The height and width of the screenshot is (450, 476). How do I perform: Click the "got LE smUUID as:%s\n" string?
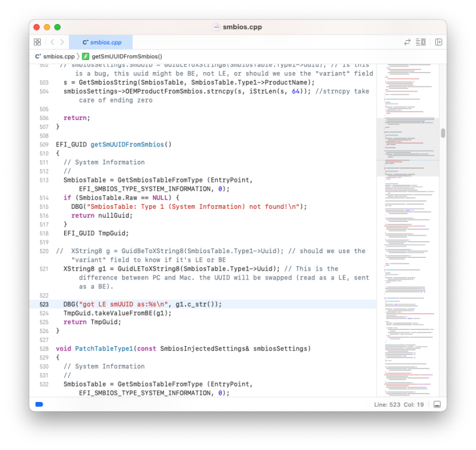pyautogui.click(x=123, y=304)
